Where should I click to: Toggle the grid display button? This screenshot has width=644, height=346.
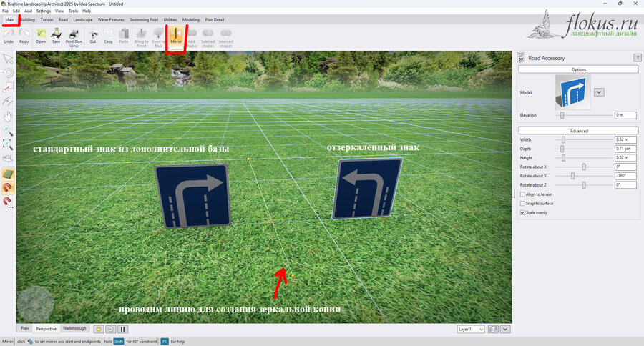click(x=8, y=174)
